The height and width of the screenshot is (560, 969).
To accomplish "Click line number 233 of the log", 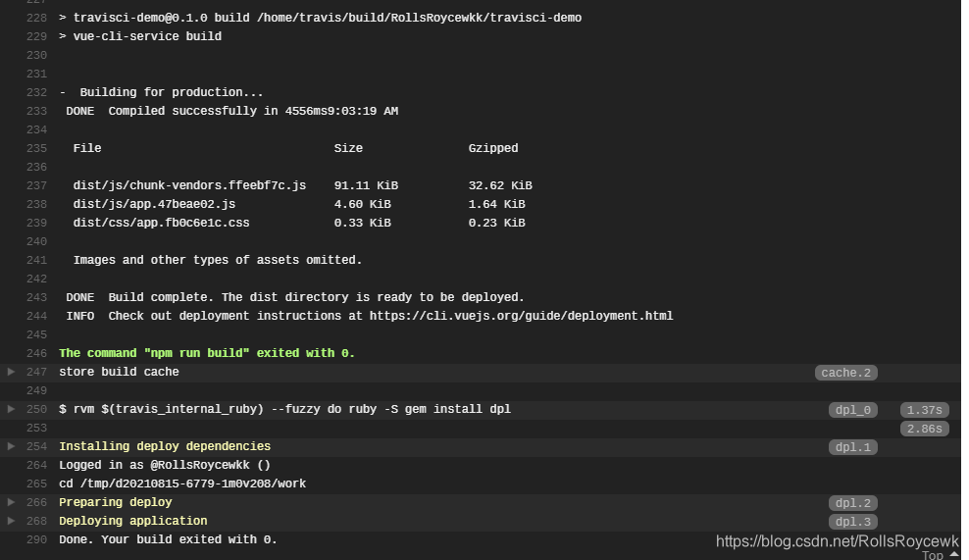I will coord(36,111).
